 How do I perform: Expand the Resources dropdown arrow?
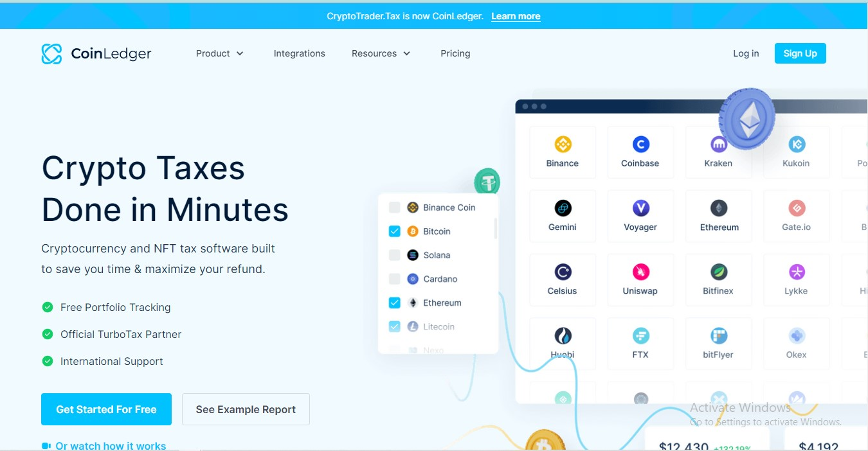(406, 54)
